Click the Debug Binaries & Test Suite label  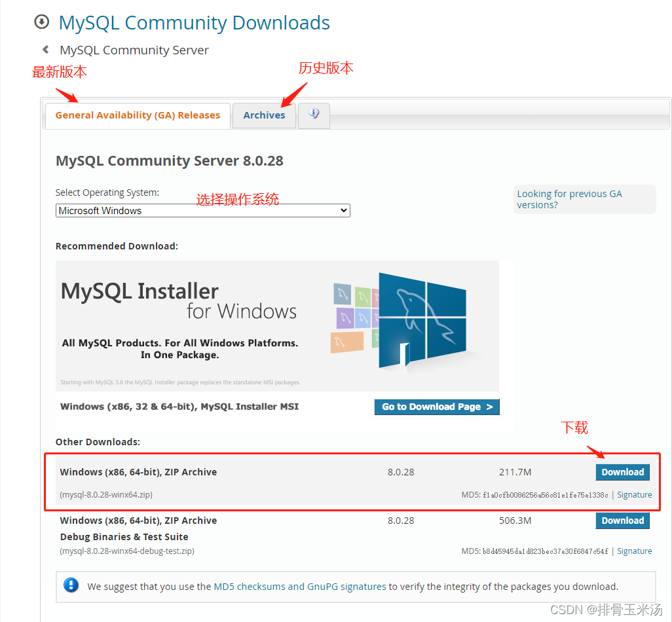coord(124,537)
